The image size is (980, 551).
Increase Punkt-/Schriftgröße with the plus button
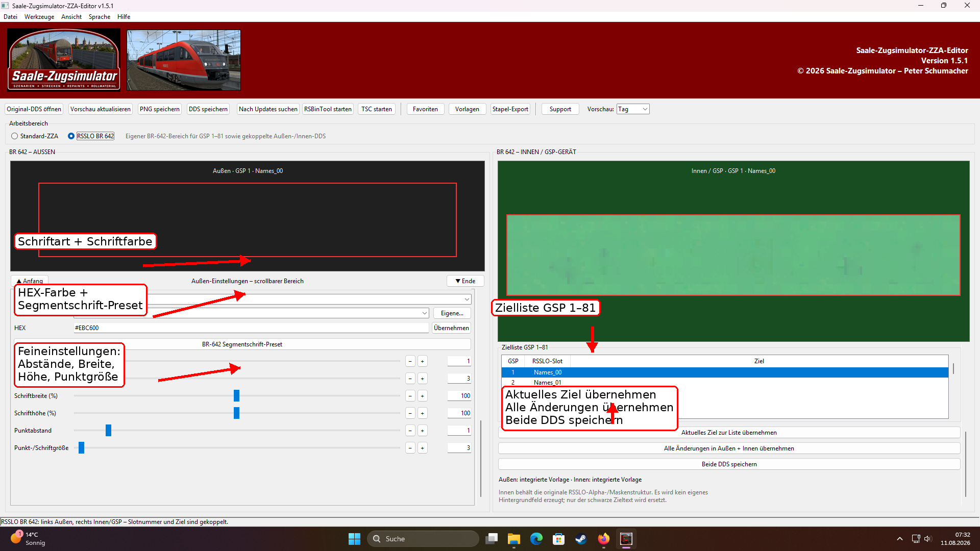pyautogui.click(x=422, y=448)
